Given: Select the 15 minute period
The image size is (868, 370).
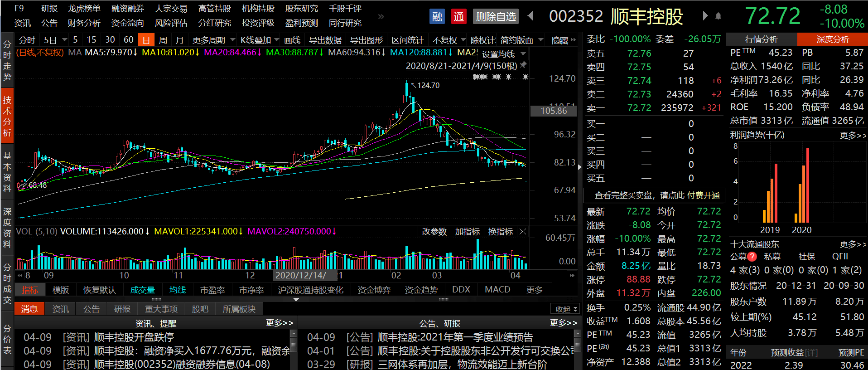Looking at the screenshot, I should 91,40.
